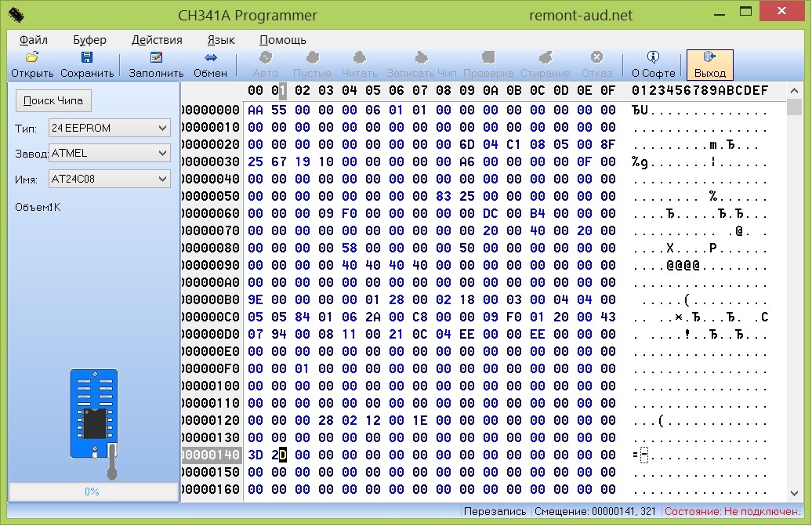Viewport: 812px width, 526px height.
Task: Click the Заполнить (Fill) buffer icon
Action: [x=156, y=58]
